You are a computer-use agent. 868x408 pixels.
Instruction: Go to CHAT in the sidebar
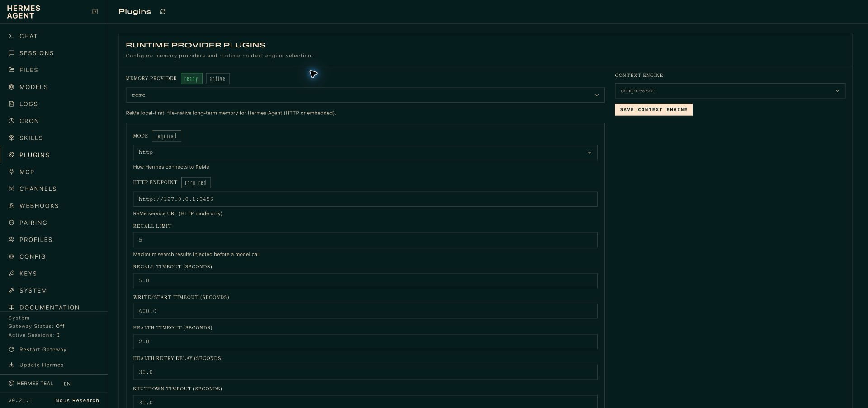click(x=54, y=36)
